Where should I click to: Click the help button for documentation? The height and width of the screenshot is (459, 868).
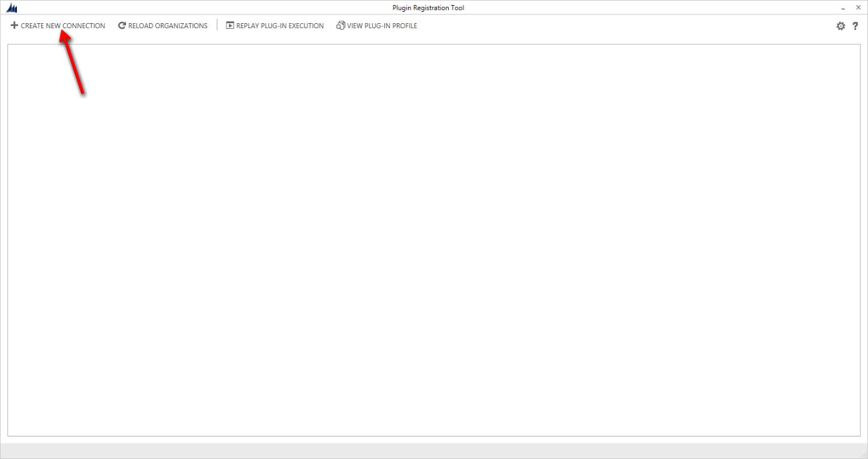855,26
